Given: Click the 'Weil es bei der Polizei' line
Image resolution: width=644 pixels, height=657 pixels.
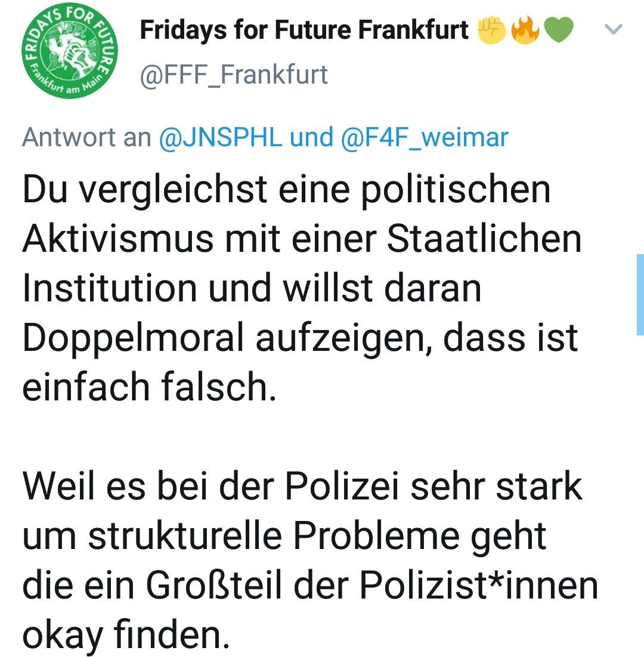Looking at the screenshot, I should coord(209,487).
